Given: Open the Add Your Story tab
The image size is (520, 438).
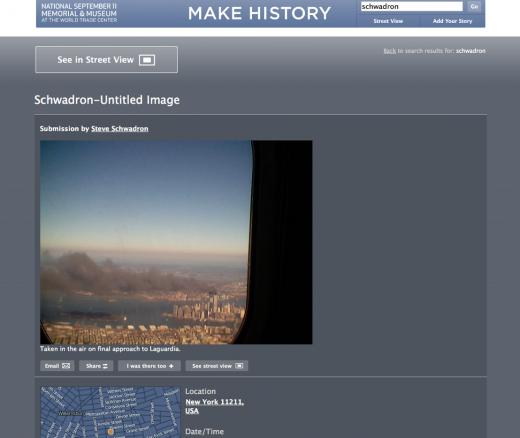Looking at the screenshot, I should click(x=452, y=21).
